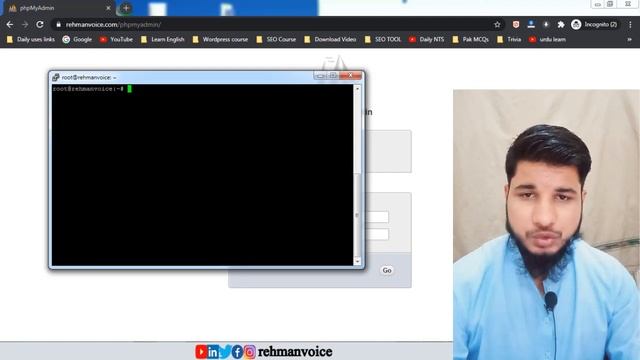Open Chrome three-dot menu
The height and width of the screenshot is (360, 640).
click(630, 24)
